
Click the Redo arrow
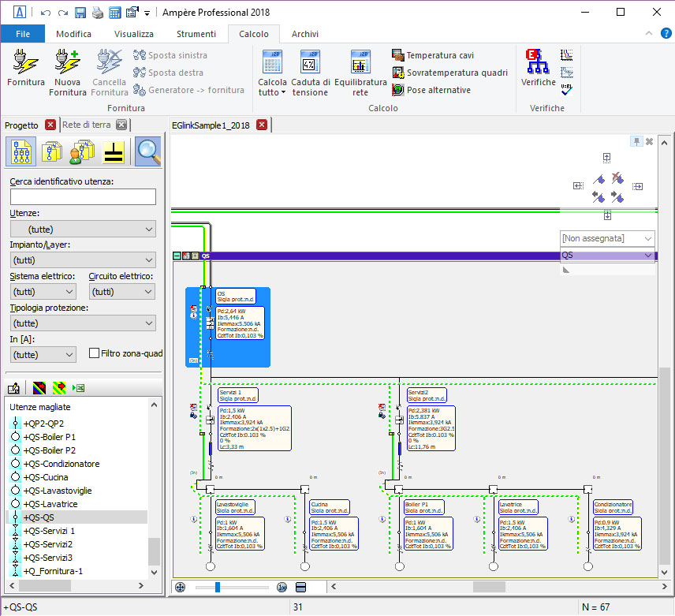[x=63, y=13]
